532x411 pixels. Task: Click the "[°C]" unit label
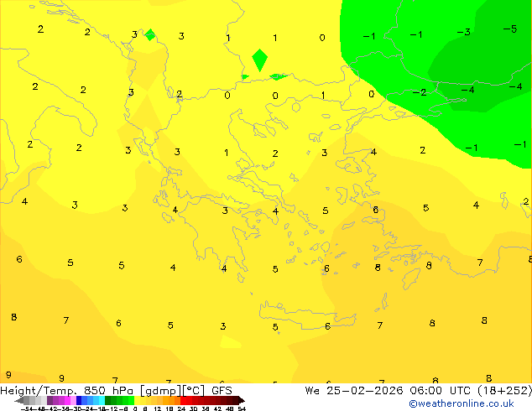coord(194,391)
